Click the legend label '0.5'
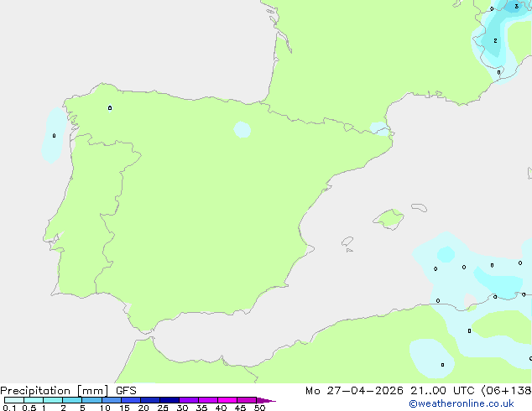The width and height of the screenshot is (532, 411). click(29, 408)
